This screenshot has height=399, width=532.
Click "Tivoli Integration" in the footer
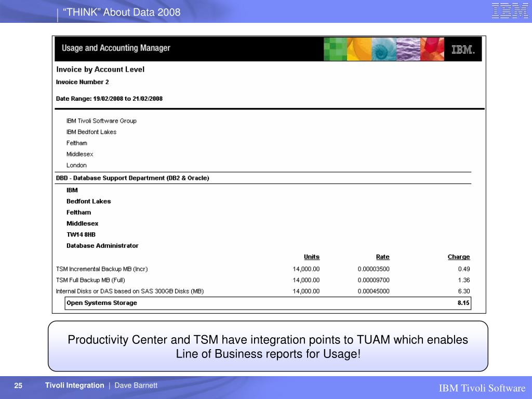pyautogui.click(x=75, y=385)
